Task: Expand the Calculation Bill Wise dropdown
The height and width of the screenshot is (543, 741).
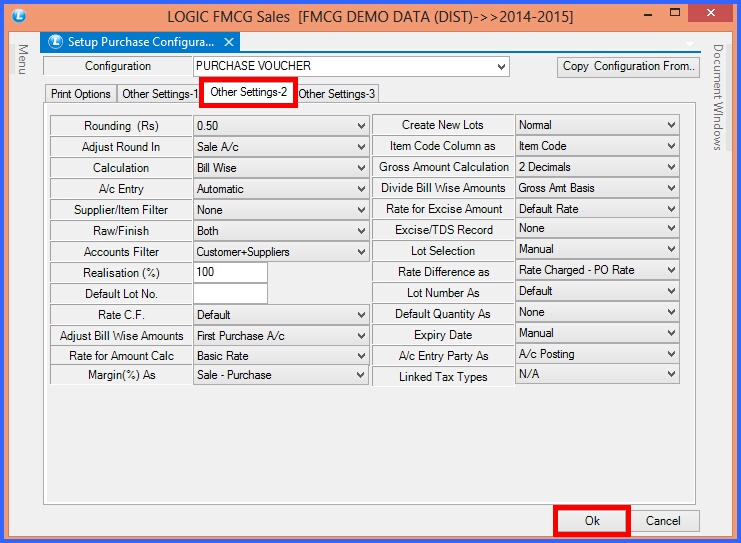Action: (x=281, y=168)
